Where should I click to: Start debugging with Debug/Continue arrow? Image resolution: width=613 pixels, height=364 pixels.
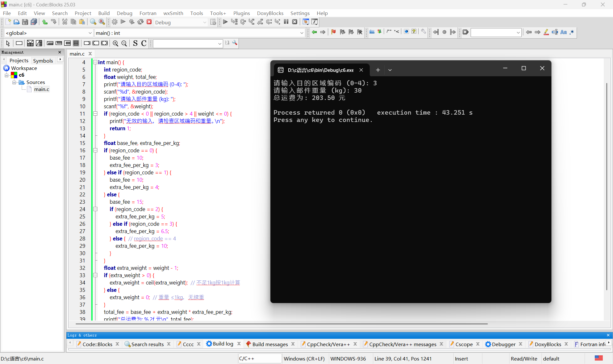tap(225, 22)
